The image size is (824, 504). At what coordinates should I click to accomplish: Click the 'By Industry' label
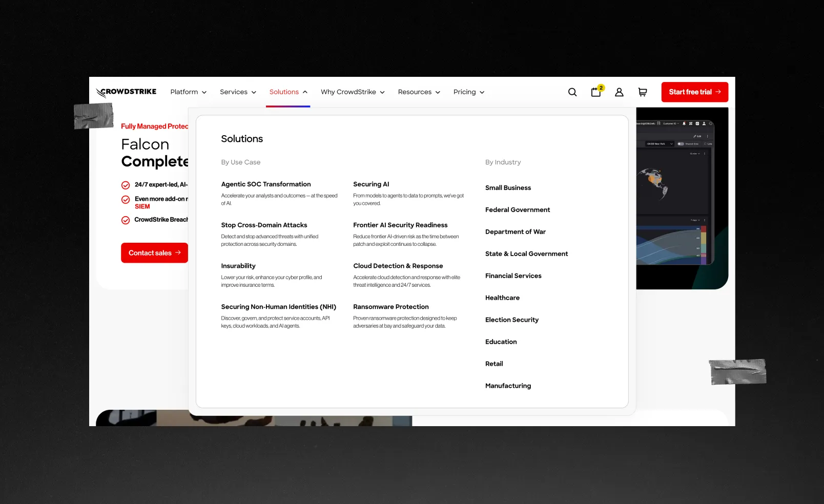[503, 162]
